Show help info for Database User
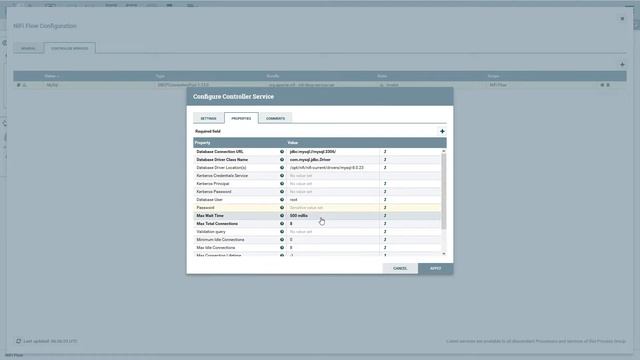 [282, 200]
